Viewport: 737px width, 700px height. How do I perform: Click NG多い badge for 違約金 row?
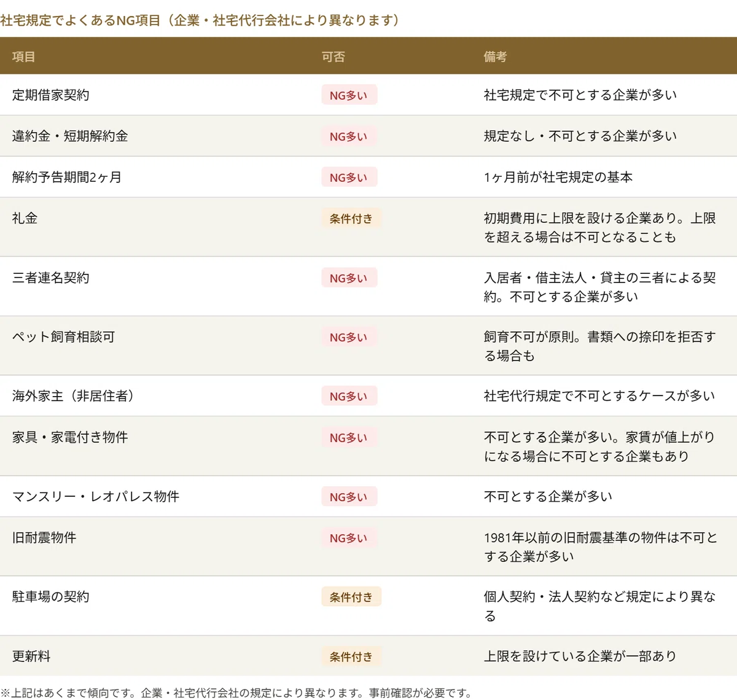click(x=349, y=136)
